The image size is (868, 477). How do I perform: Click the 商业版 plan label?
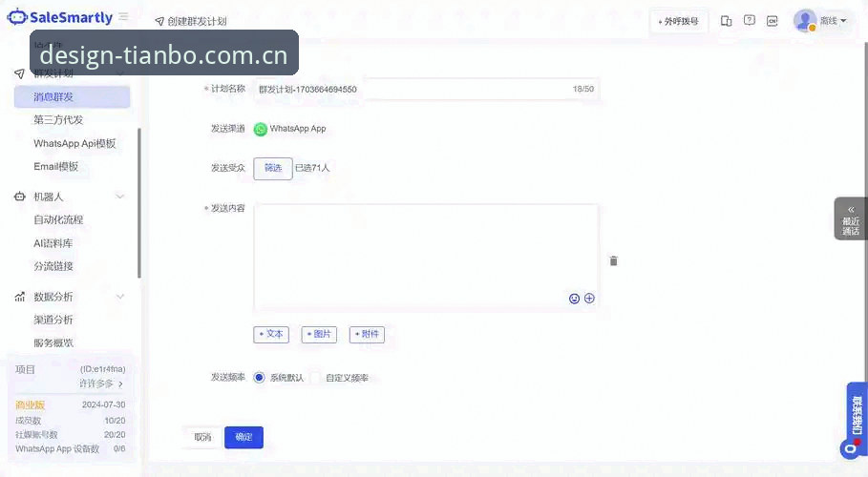[31, 404]
